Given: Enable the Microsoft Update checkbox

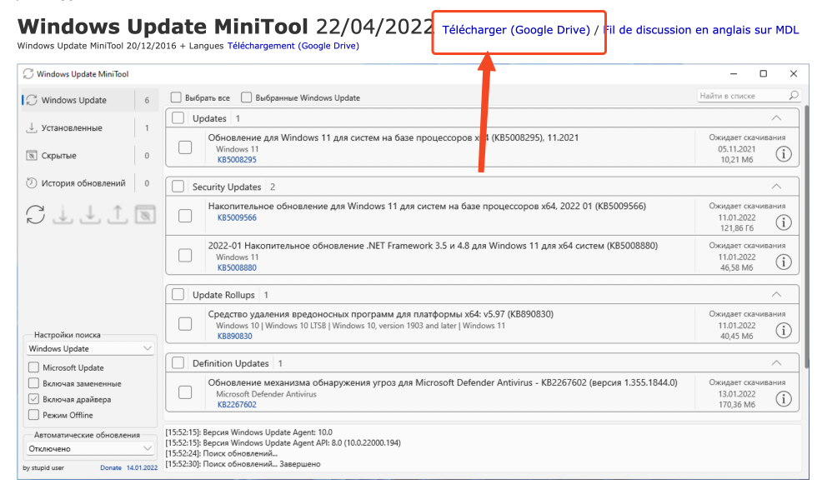Looking at the screenshot, I should [x=33, y=367].
